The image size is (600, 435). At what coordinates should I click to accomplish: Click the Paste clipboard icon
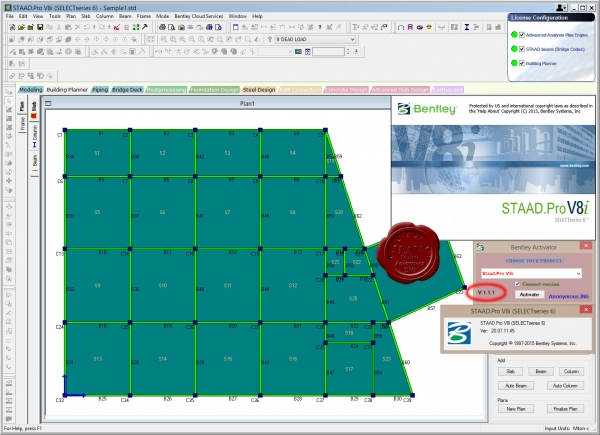68,27
